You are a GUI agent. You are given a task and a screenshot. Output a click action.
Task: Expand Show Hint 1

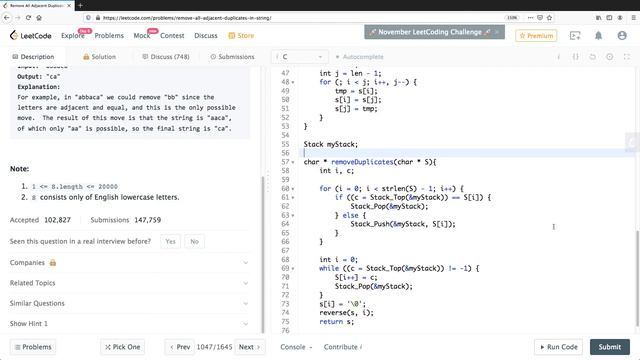coord(129,324)
